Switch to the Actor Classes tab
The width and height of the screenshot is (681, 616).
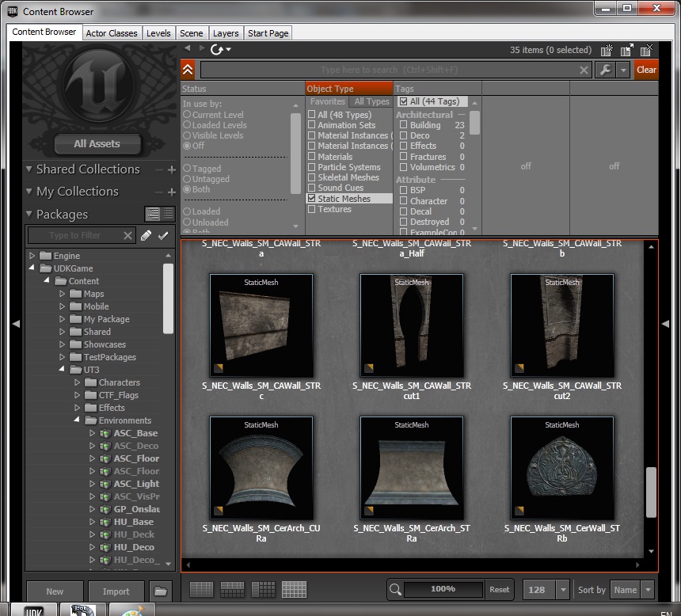tap(112, 33)
